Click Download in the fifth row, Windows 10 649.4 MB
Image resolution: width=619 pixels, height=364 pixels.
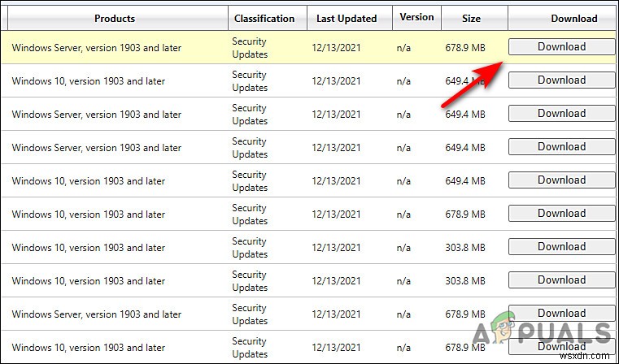pos(561,180)
